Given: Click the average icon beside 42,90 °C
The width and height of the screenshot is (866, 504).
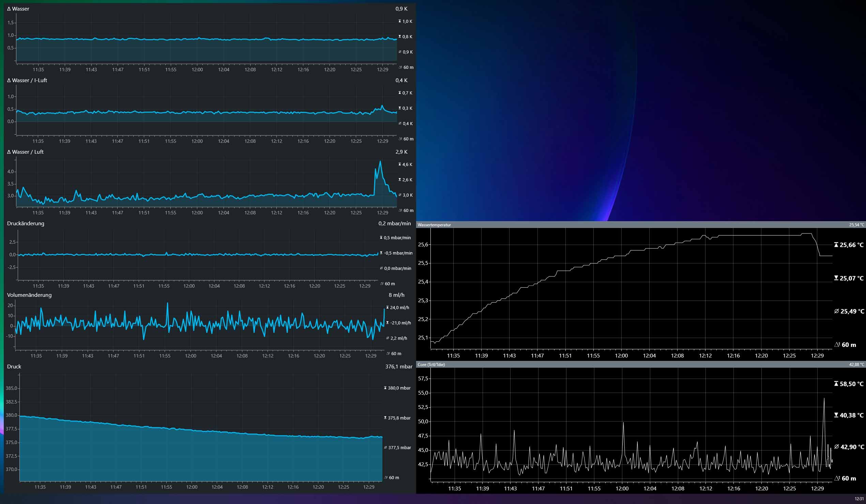Looking at the screenshot, I should click(x=836, y=447).
